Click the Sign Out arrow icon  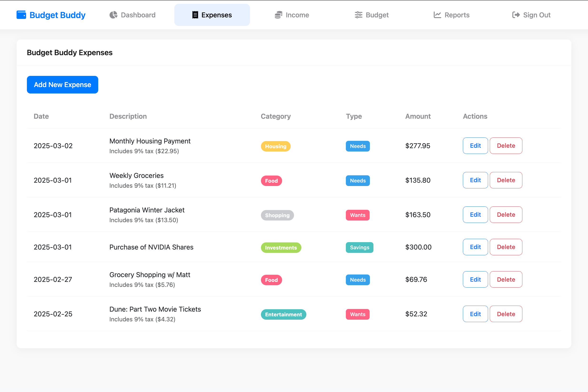click(515, 15)
